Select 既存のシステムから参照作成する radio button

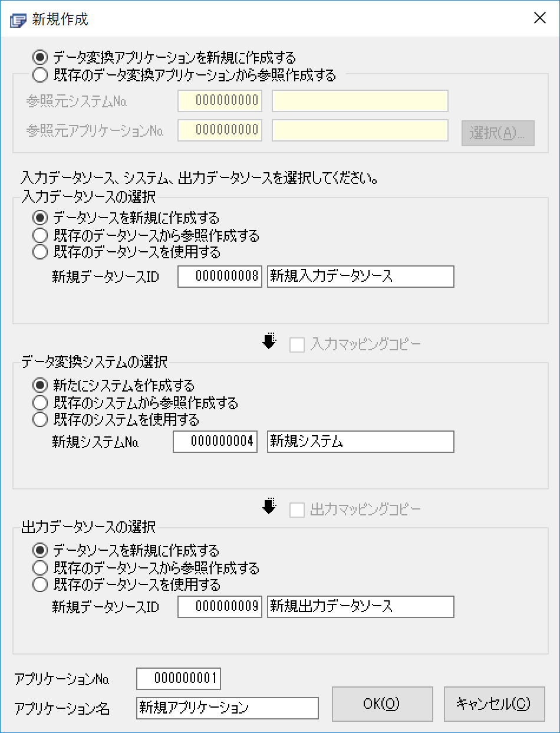coord(40,403)
